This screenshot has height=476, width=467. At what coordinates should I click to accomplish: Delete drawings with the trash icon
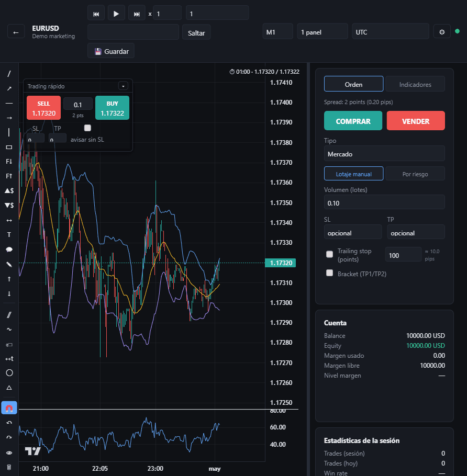pyautogui.click(x=9, y=467)
